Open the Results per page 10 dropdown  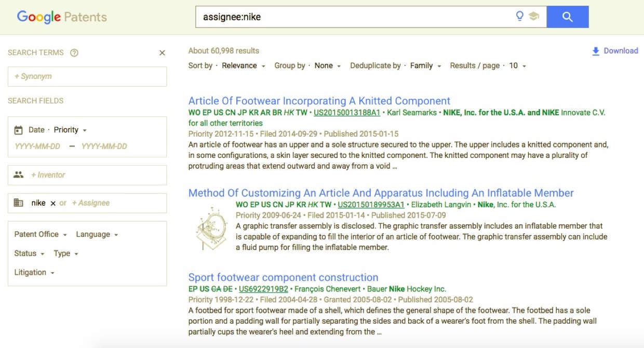coord(518,66)
